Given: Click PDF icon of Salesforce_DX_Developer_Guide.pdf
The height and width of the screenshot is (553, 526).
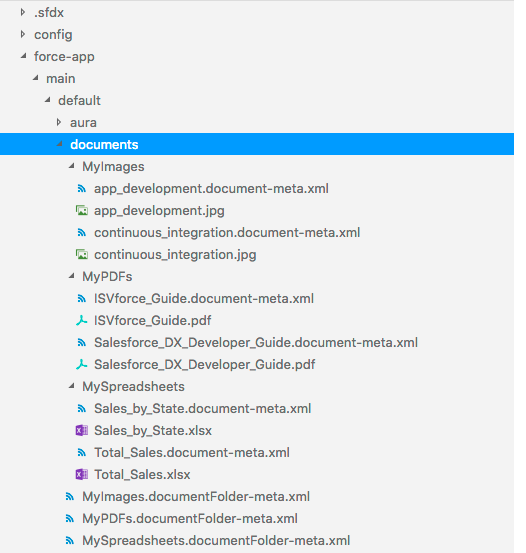Looking at the screenshot, I should coord(81,364).
